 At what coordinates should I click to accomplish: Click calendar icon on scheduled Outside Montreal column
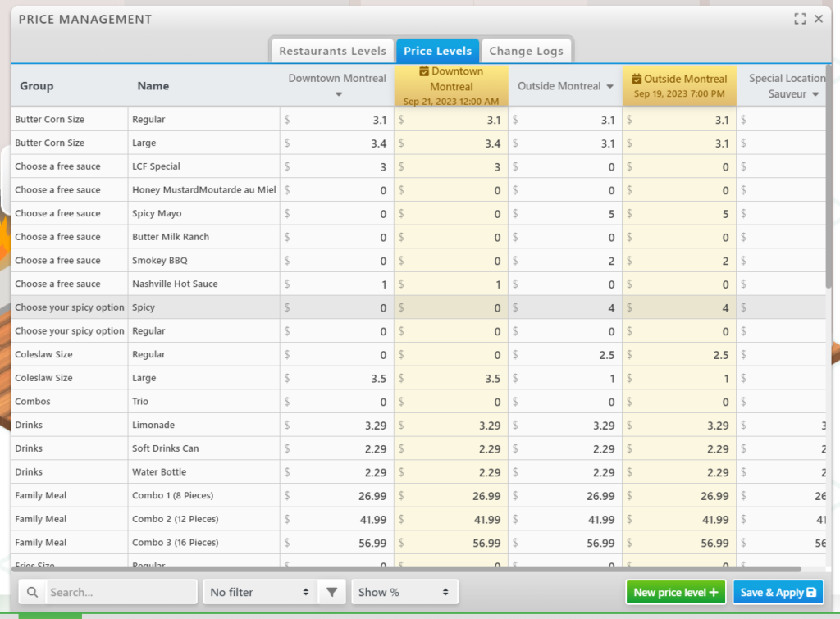[x=637, y=80]
